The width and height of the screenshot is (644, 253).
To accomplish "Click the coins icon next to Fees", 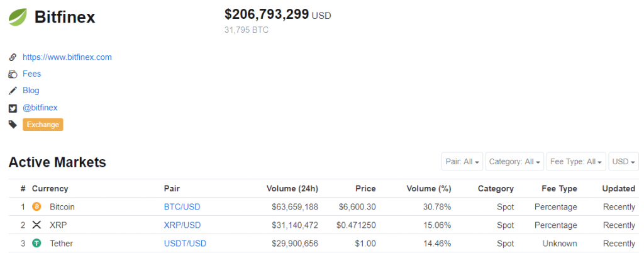I will point(13,74).
